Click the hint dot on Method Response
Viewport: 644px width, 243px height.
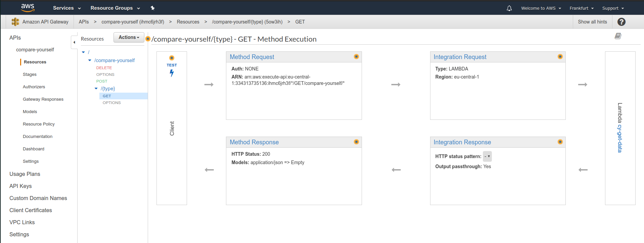pyautogui.click(x=356, y=142)
